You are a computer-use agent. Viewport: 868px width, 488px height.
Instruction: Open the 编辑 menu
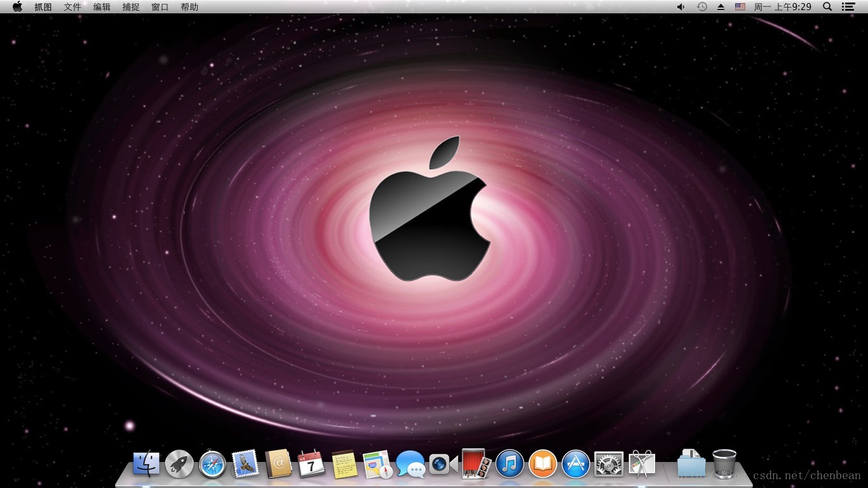(x=102, y=7)
